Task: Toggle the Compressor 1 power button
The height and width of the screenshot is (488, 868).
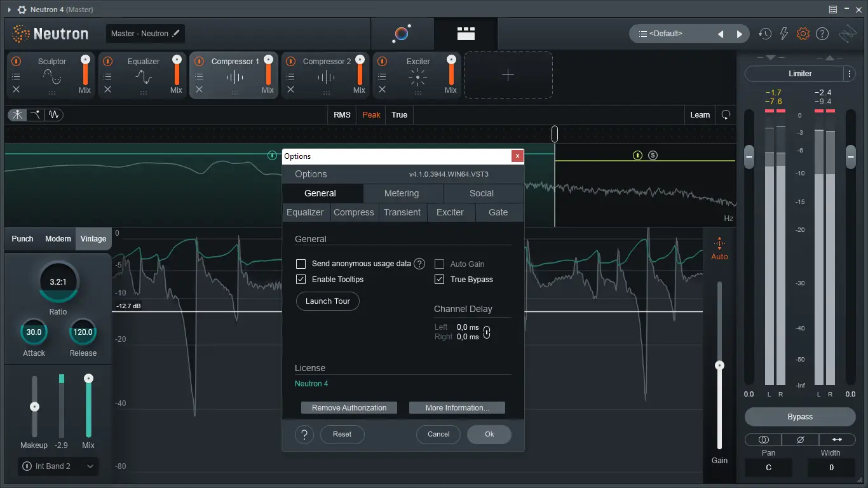Action: click(198, 62)
